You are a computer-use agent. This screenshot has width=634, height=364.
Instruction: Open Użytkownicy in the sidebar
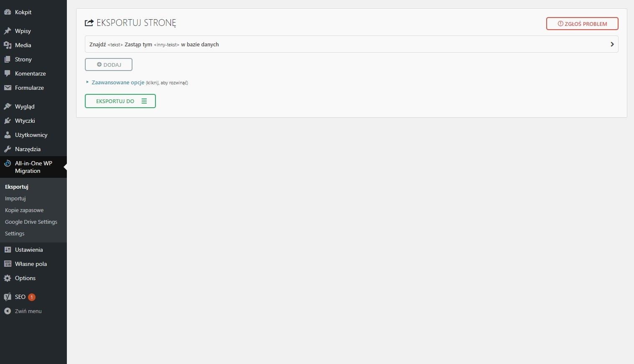tap(31, 135)
